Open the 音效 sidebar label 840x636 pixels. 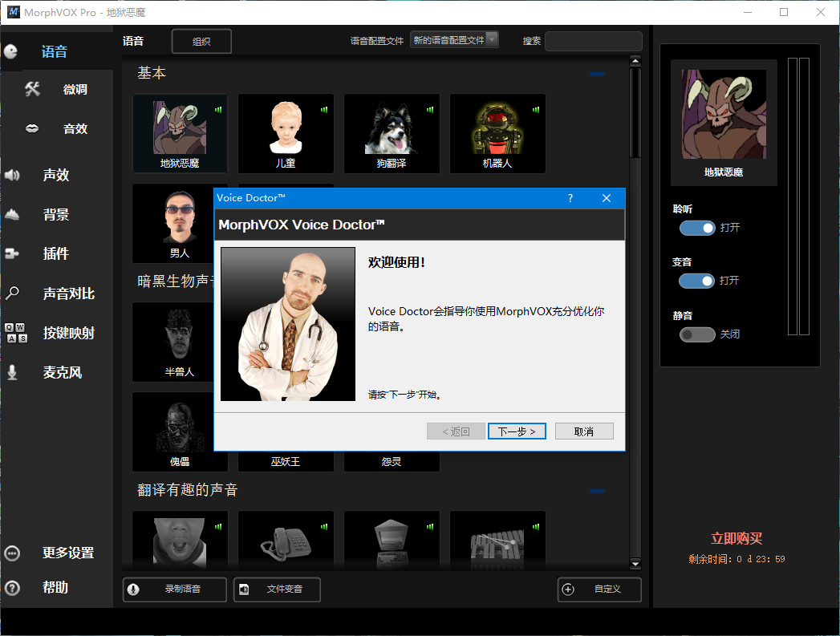tap(75, 128)
